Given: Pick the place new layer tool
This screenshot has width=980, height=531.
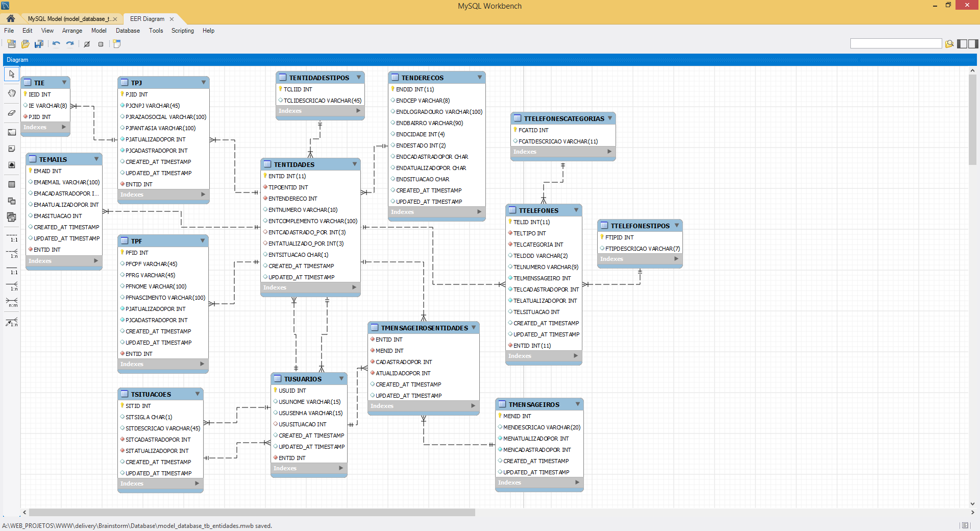Looking at the screenshot, I should pos(12,132).
